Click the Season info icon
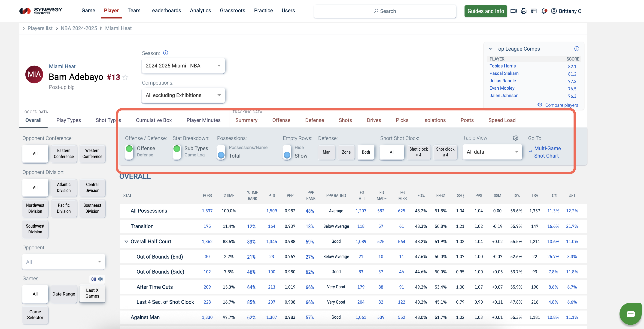This screenshot has height=329, width=644. (x=165, y=53)
